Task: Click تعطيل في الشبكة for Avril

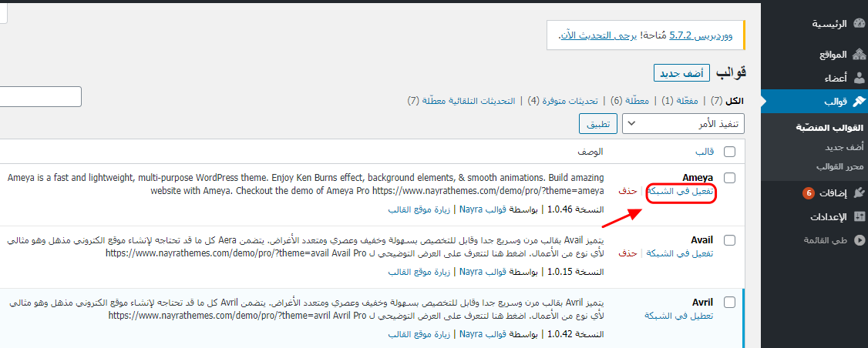Action: (679, 316)
